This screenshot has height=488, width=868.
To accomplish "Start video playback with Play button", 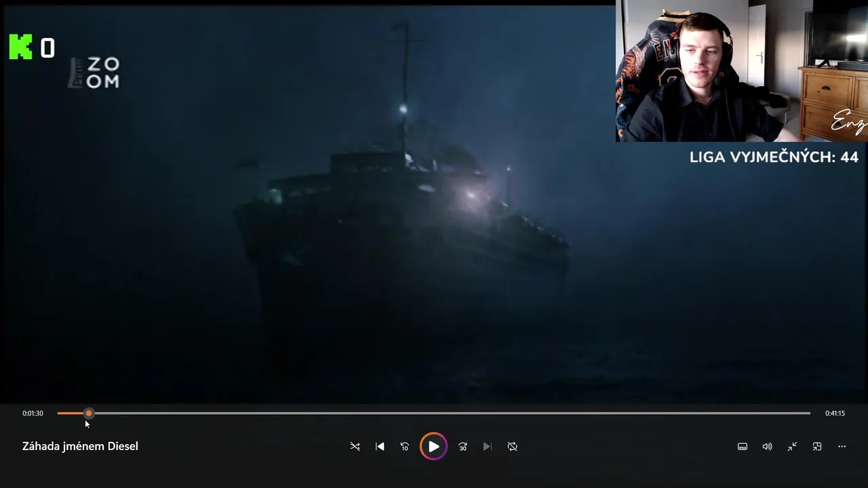I will point(433,447).
